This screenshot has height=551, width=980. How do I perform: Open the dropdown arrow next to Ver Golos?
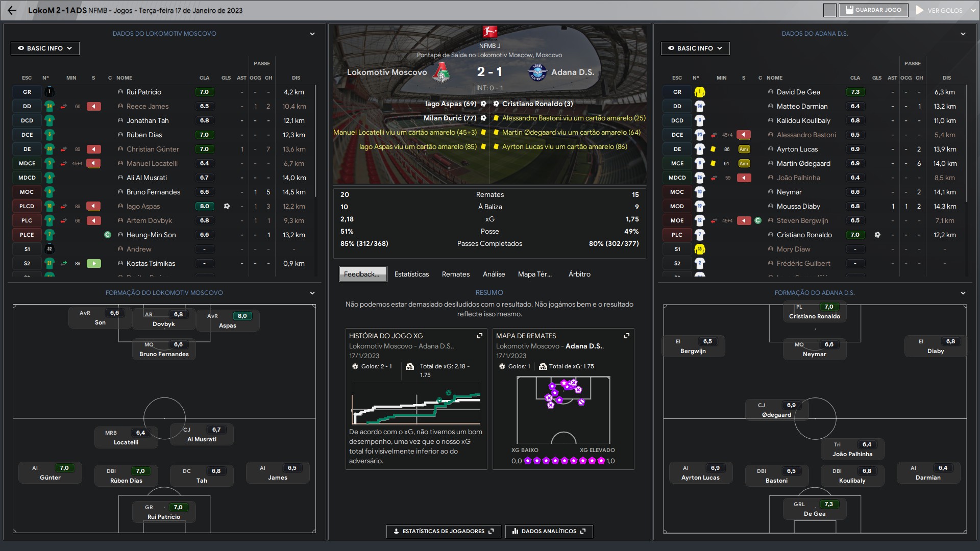[x=973, y=10]
